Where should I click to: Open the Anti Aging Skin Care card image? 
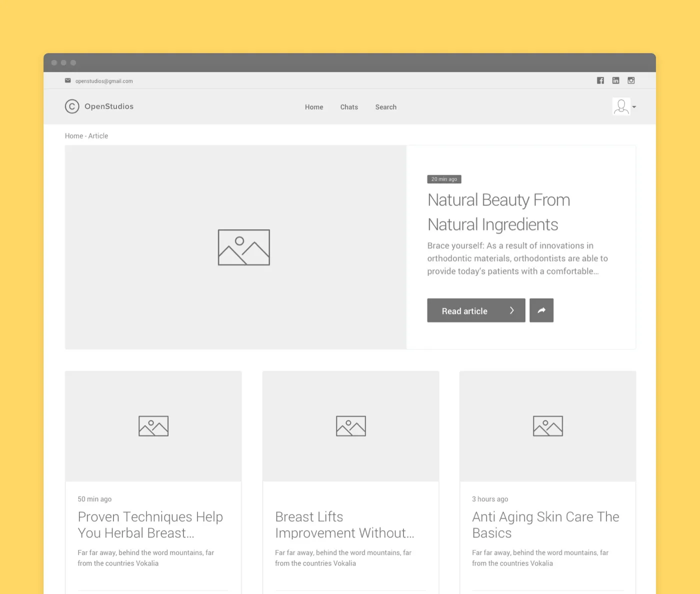547,426
